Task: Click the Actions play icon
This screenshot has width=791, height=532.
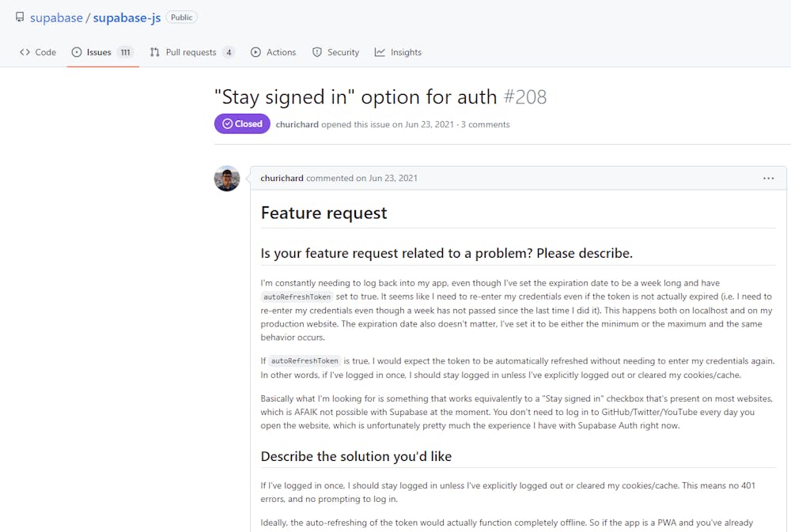Action: tap(255, 52)
